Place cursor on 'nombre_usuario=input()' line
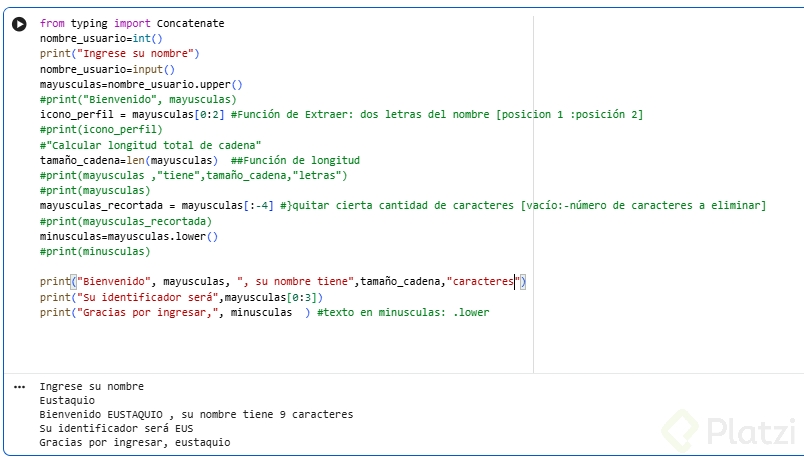The width and height of the screenshot is (804, 458). (x=107, y=69)
